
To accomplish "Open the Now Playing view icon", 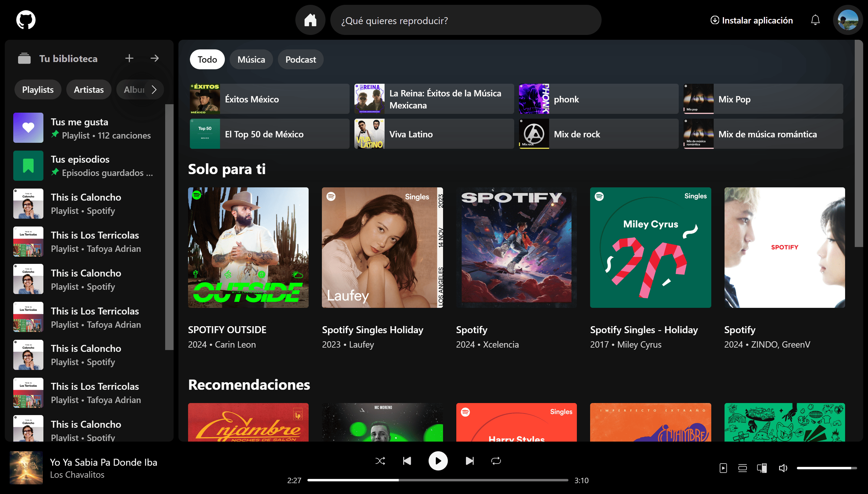I will (723, 468).
